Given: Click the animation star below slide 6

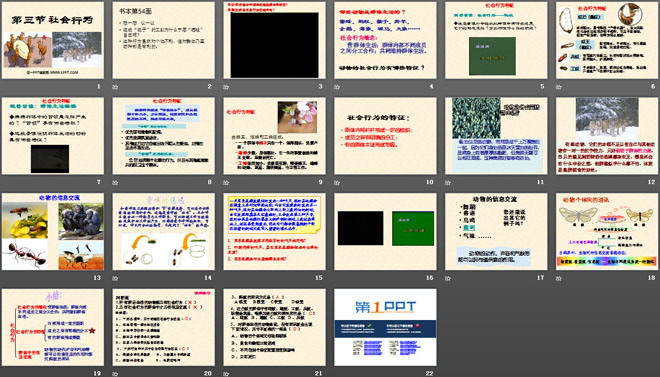Looking at the screenshot, I should [x=559, y=87].
